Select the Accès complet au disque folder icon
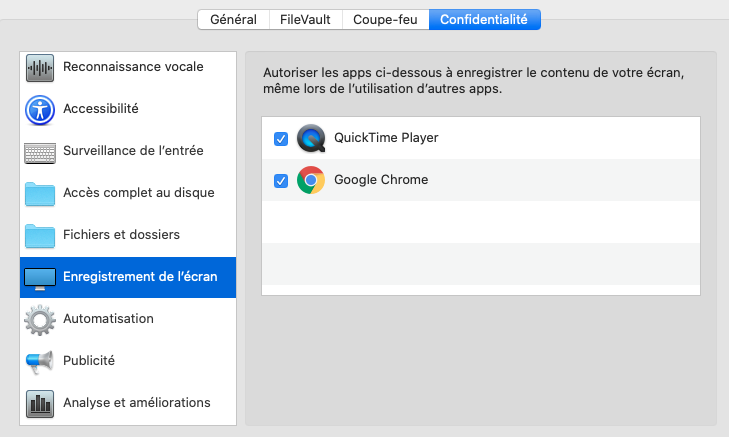This screenshot has height=437, width=729. click(40, 194)
